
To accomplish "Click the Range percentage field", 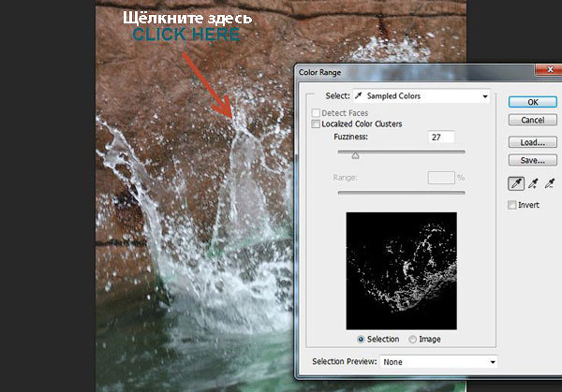I will point(441,178).
